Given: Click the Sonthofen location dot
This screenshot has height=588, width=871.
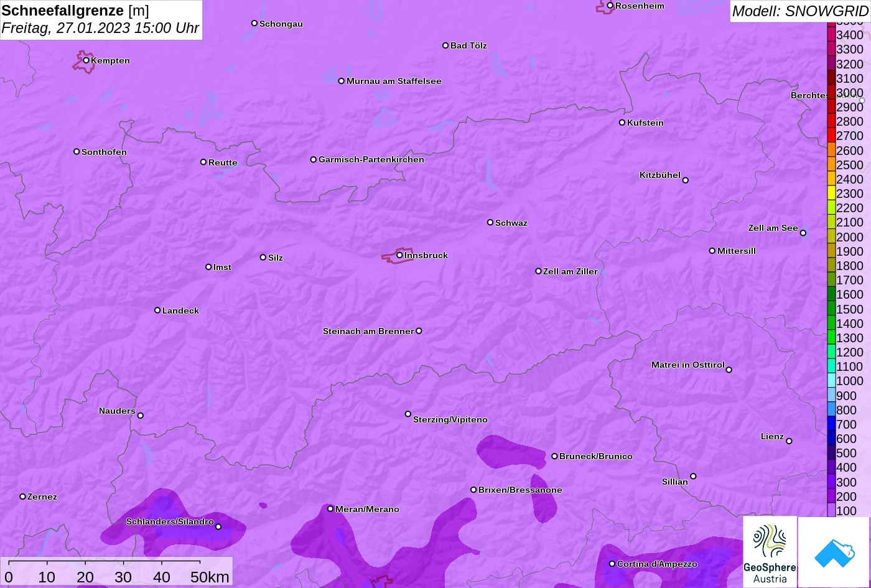Looking at the screenshot, I should coord(77,151).
